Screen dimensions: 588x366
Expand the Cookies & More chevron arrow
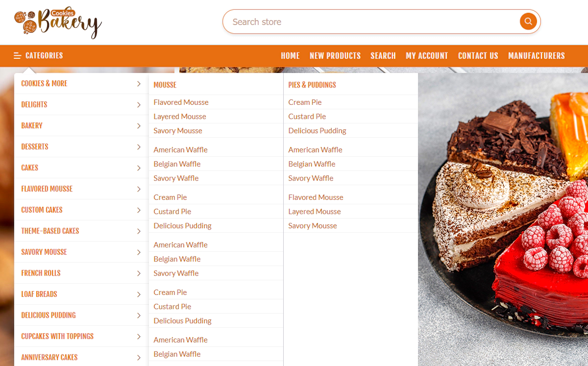point(139,84)
